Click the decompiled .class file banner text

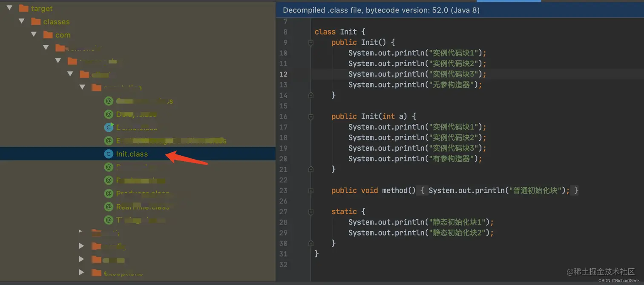381,10
